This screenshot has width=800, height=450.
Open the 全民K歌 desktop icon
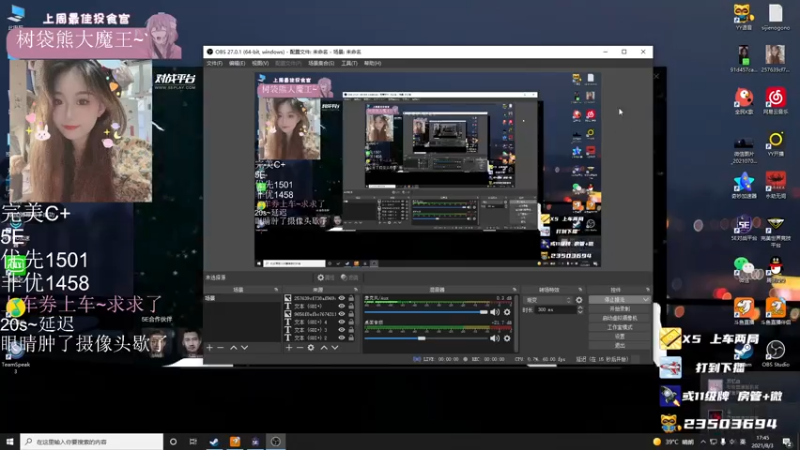[x=743, y=101]
